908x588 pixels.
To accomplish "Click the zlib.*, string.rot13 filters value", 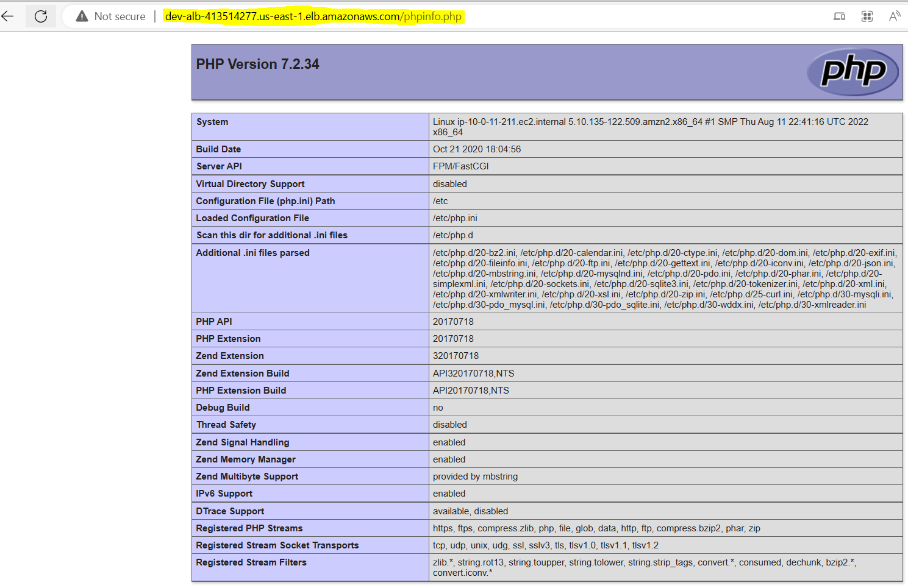I will [645, 567].
